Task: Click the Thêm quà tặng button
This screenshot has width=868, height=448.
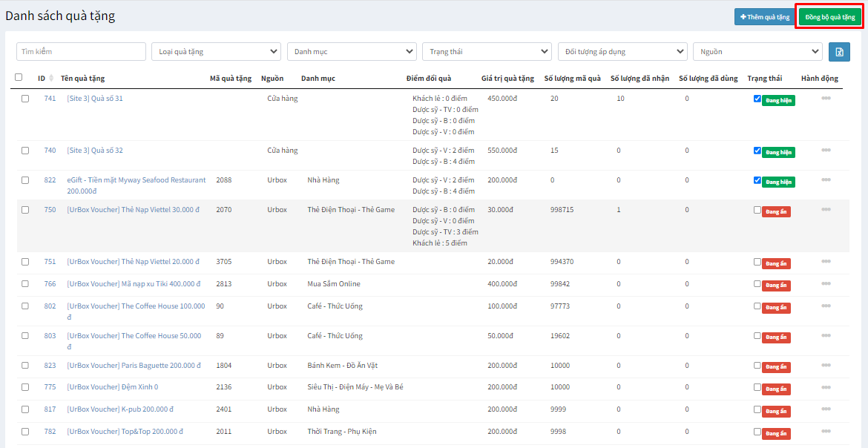Action: [764, 17]
